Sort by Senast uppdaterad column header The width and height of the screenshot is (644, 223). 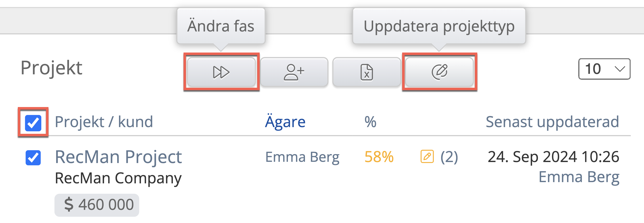552,122
